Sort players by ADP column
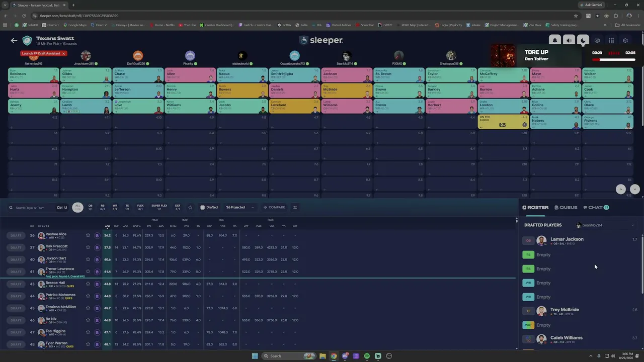 (107, 226)
